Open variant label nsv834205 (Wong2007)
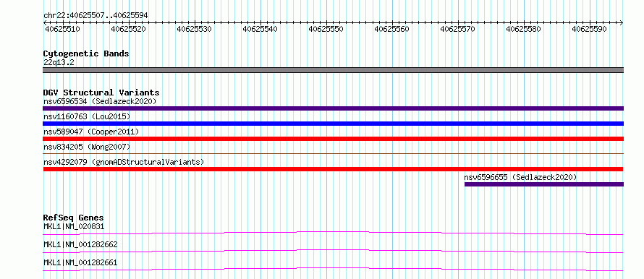This screenshot has height=279, width=644. click(x=87, y=147)
